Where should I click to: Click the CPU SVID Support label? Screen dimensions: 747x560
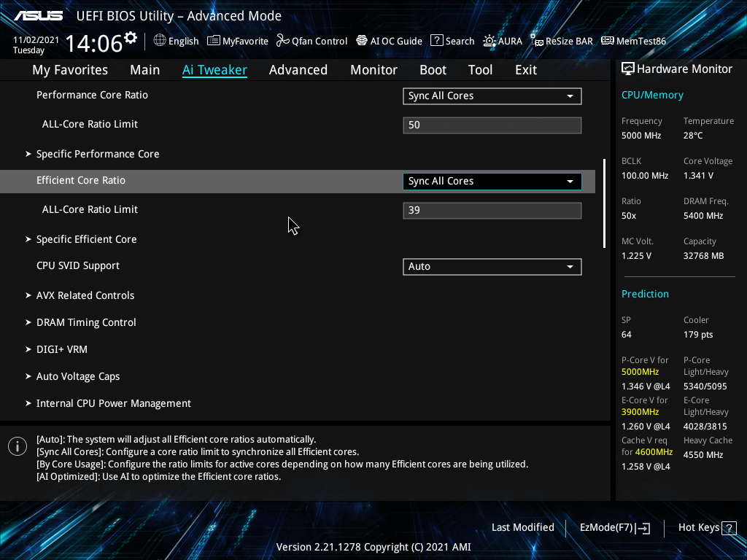click(78, 265)
